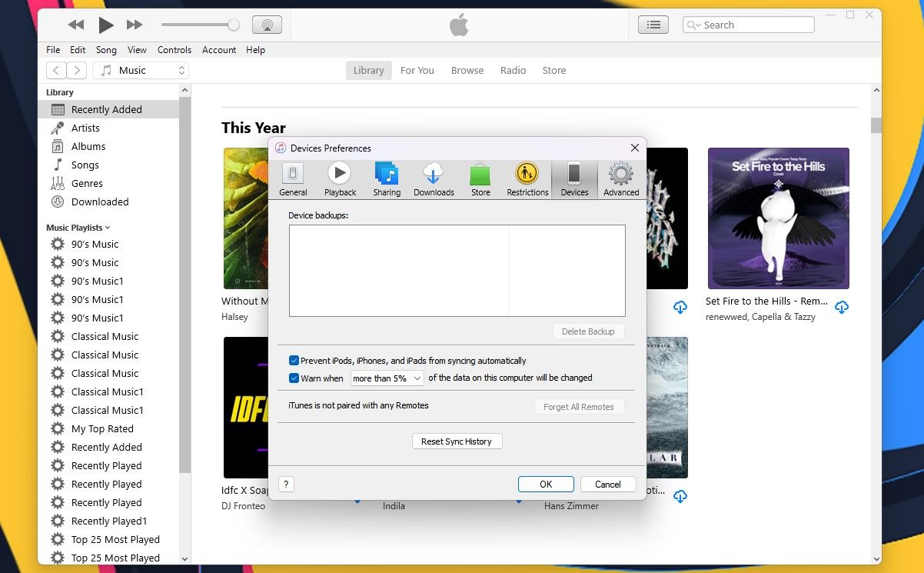The width and height of the screenshot is (924, 573).
Task: Open the Sharing preferences pane
Action: click(x=387, y=179)
